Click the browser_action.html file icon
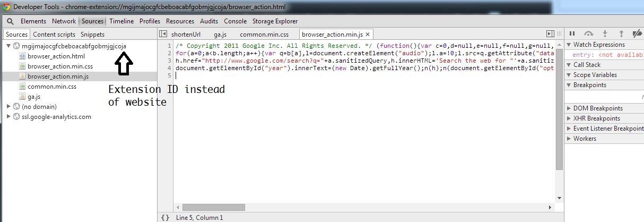 pyautogui.click(x=22, y=56)
